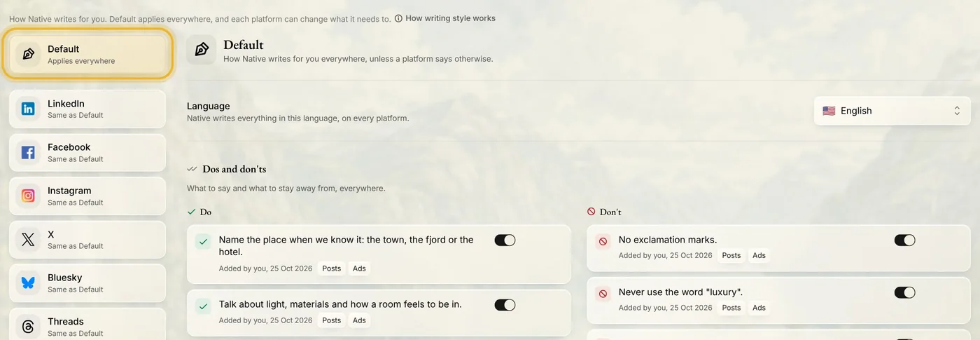Click the Posts tag on the Talk about light rule
Screen dimensions: 980x340
332,320
